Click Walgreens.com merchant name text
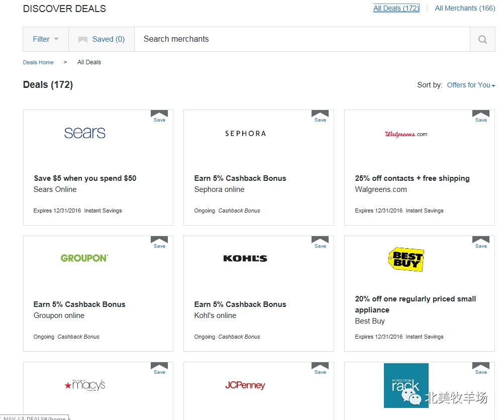The width and height of the screenshot is (504, 420). (x=381, y=189)
